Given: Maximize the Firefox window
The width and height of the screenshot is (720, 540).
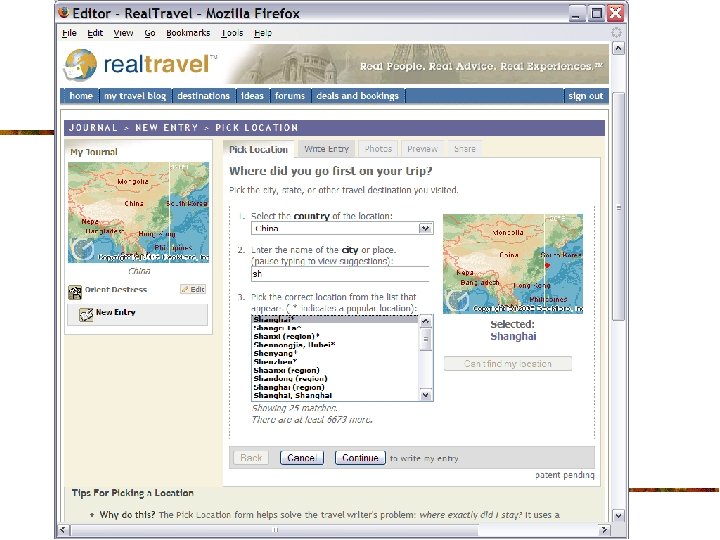Looking at the screenshot, I should pos(596,13).
